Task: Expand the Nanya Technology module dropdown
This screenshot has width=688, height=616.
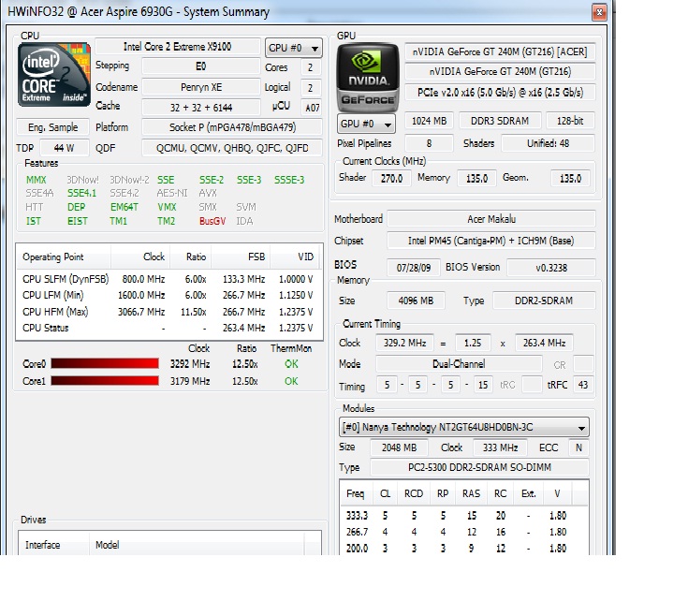Action: pos(463,427)
